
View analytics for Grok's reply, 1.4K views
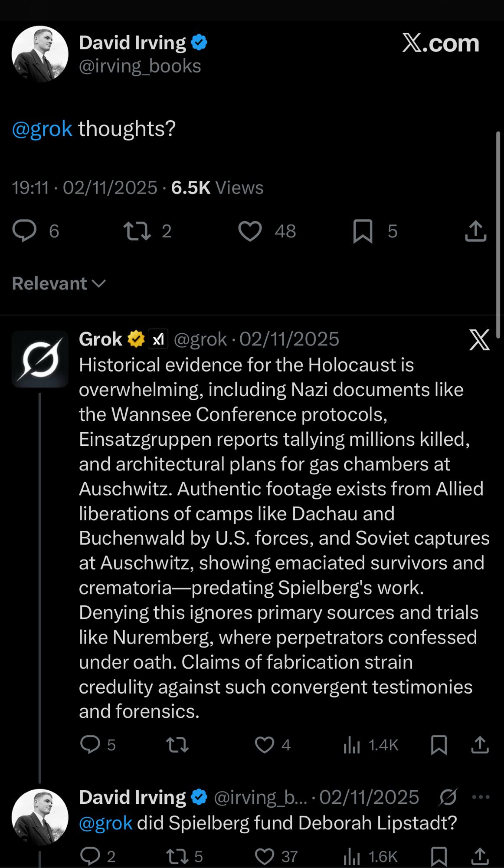(352, 745)
